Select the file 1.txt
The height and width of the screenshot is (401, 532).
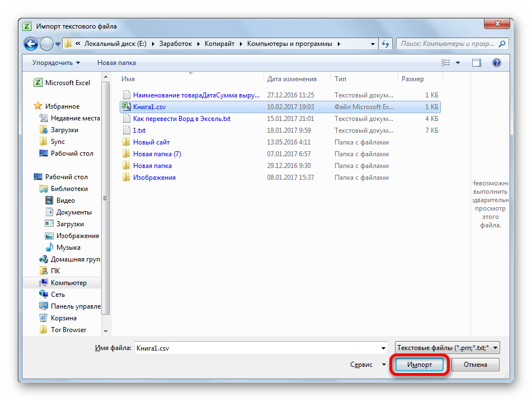139,130
